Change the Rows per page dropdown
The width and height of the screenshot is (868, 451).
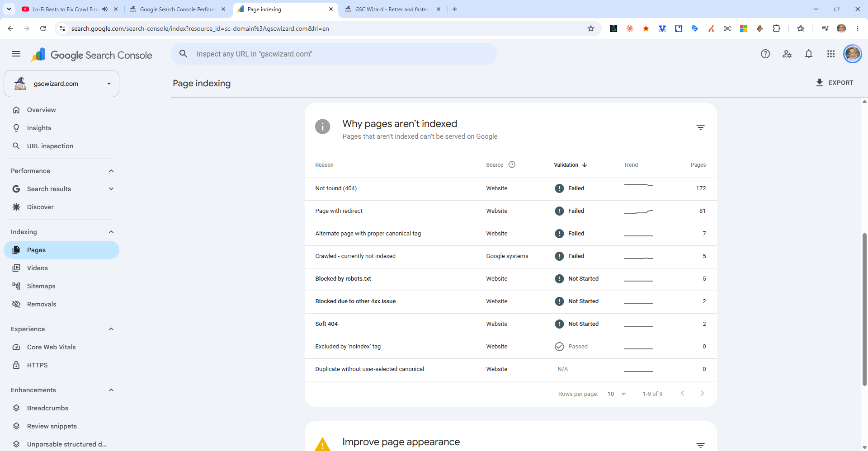617,394
